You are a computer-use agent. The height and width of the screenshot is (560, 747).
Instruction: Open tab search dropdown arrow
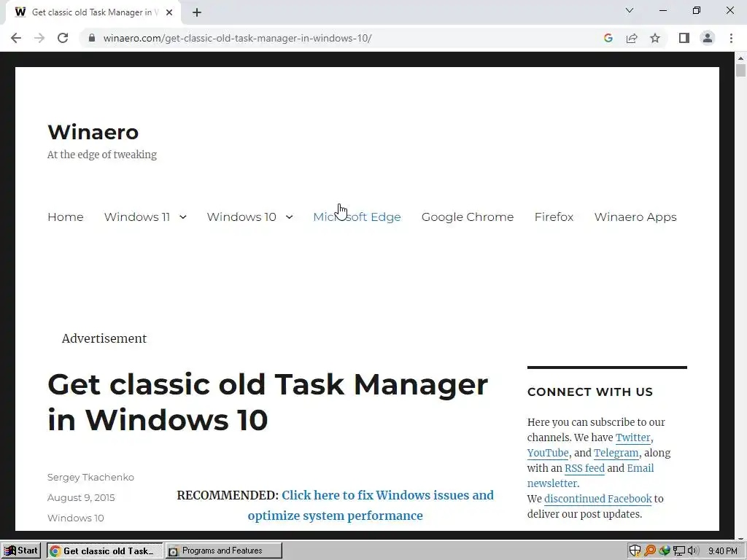[630, 10]
